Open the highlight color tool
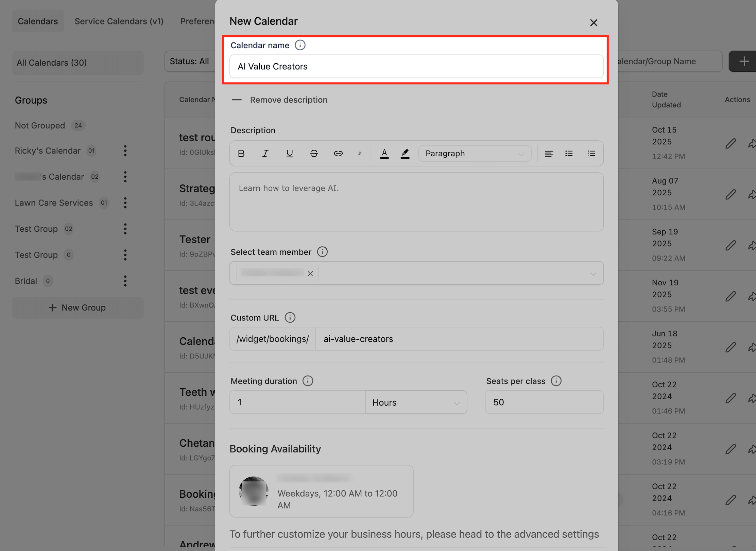This screenshot has height=551, width=756. 405,154
